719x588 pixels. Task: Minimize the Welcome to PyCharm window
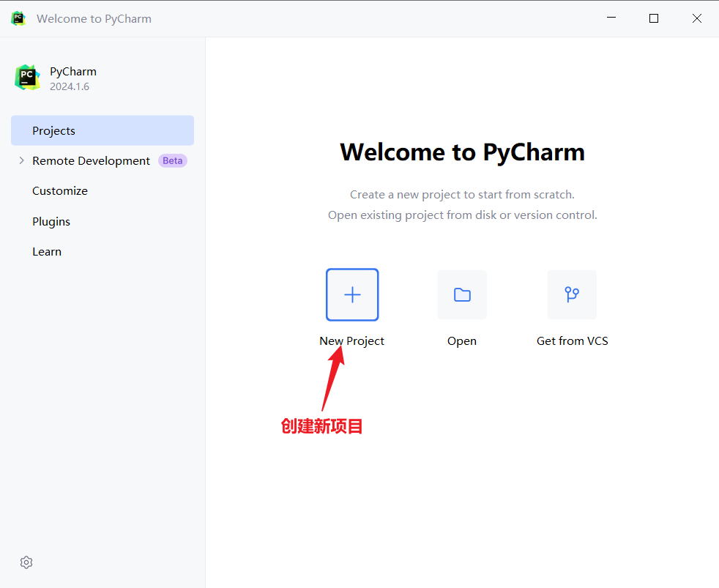[611, 18]
